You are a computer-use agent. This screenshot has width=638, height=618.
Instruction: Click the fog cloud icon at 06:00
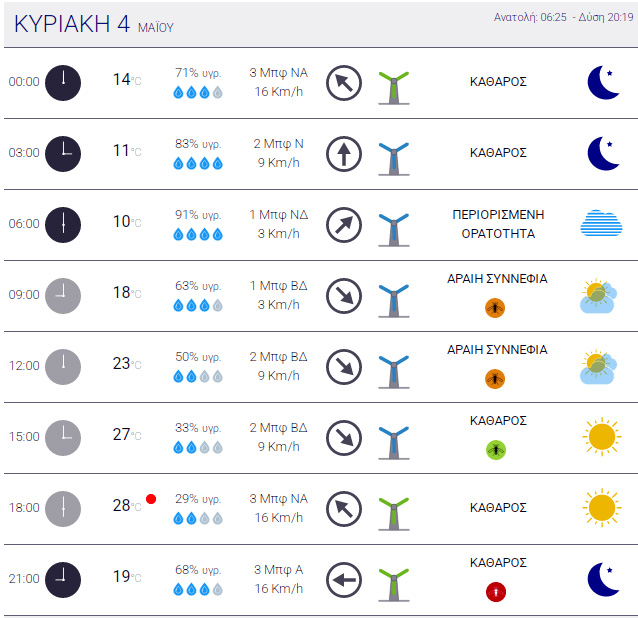[601, 223]
